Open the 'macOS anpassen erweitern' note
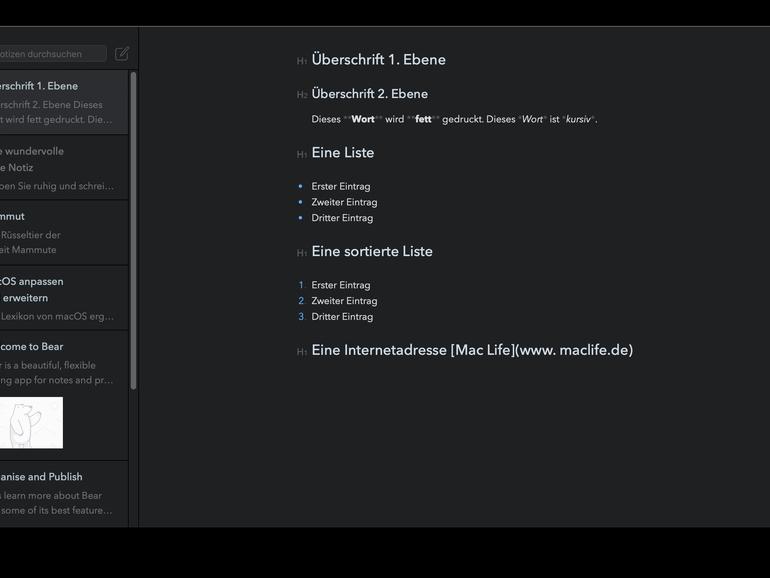Screen dimensions: 770x578 (62, 298)
